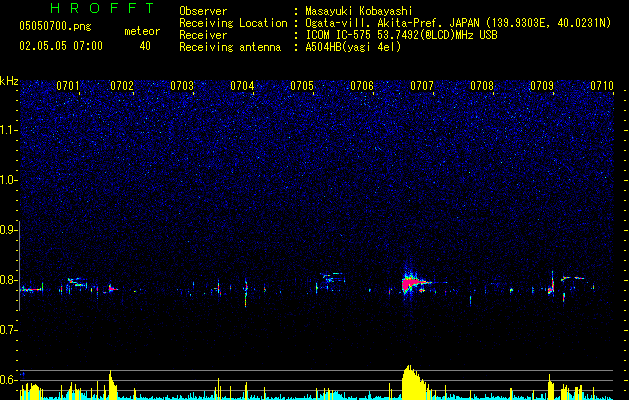Click the Receiving antenna label

click(x=230, y=47)
